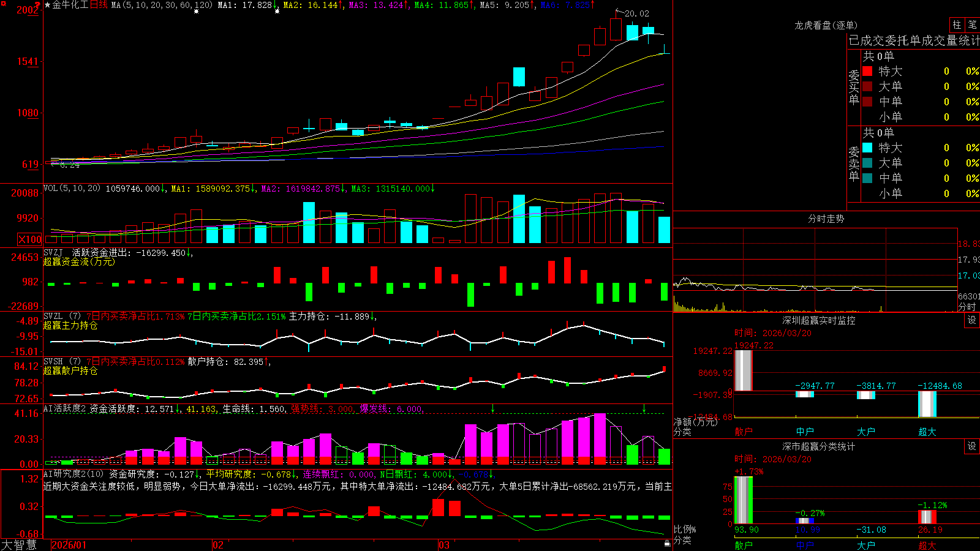This screenshot has width=980, height=551.
Task: Click the 日线 period label
Action: click(x=99, y=5)
